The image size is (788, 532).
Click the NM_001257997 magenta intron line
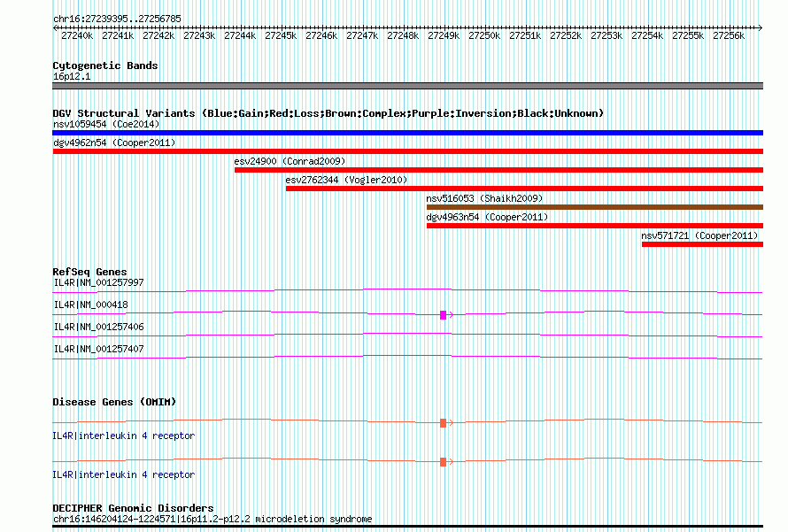(407, 290)
